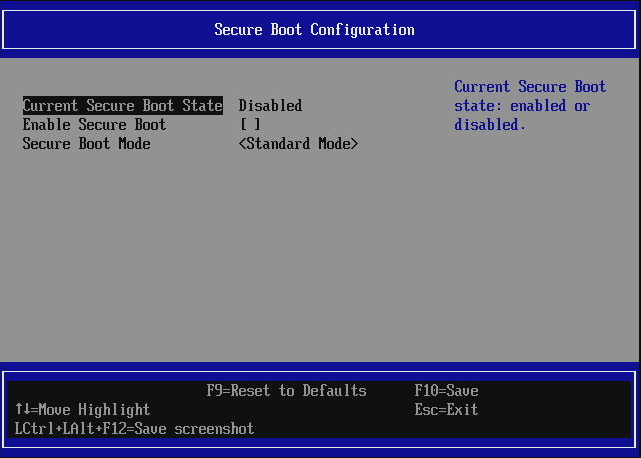The width and height of the screenshot is (641, 458).
Task: Select the Current Secure Boot State row
Action: [x=123, y=106]
